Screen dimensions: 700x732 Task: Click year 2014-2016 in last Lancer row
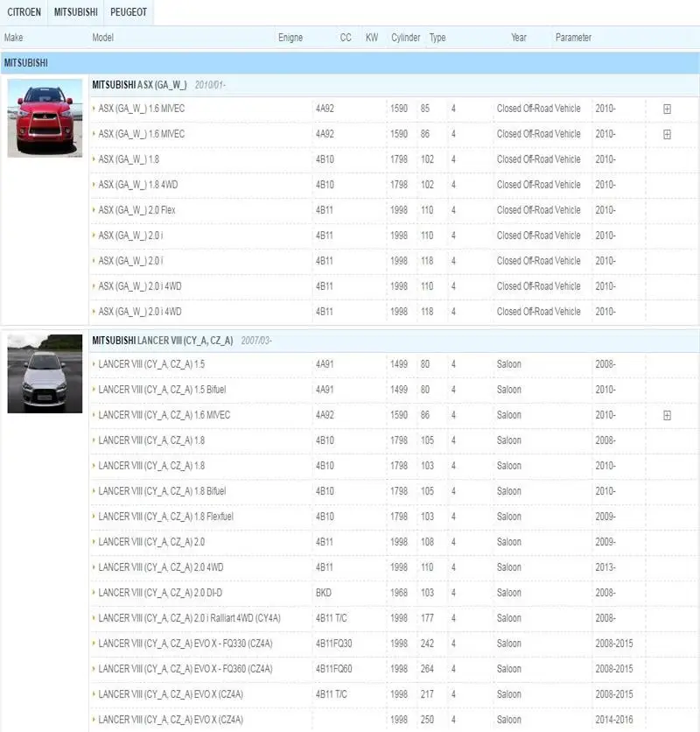[x=614, y=720]
